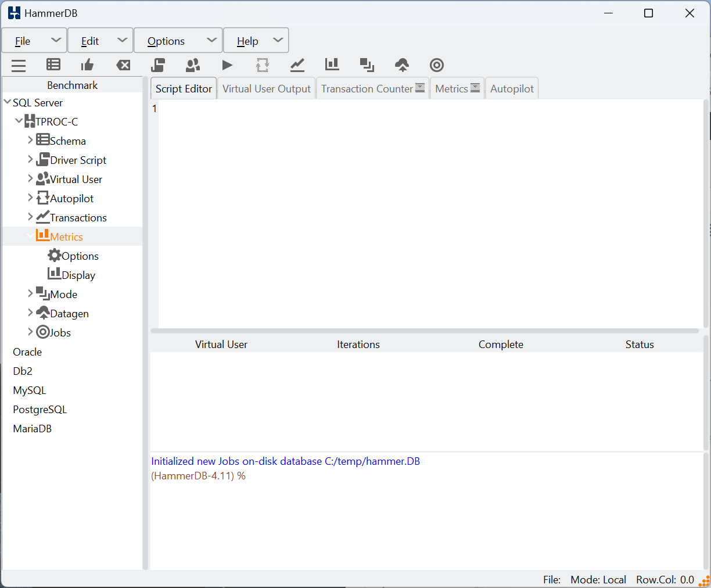Click the horizontal scrollbar under script editor
Screen dimensions: 711x588
(425, 331)
